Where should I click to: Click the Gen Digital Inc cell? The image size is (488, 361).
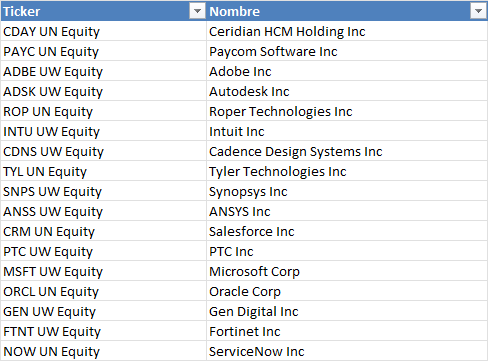pos(347,311)
